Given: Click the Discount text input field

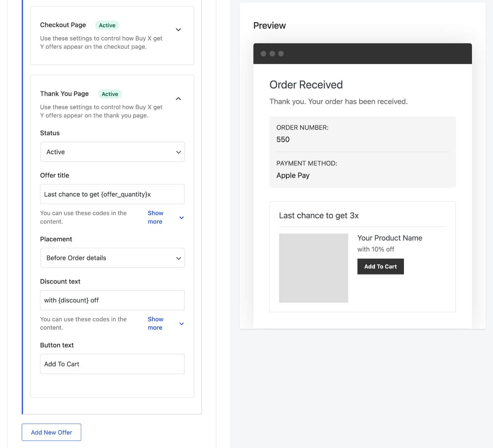Looking at the screenshot, I should point(112,300).
